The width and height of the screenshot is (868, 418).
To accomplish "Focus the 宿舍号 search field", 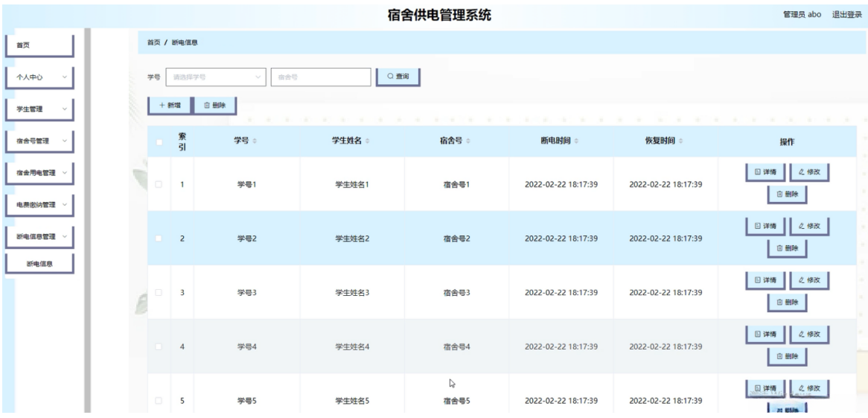I will (321, 77).
